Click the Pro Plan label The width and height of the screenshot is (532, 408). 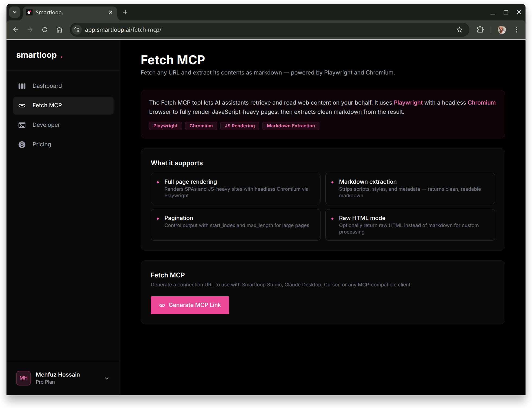coord(45,382)
